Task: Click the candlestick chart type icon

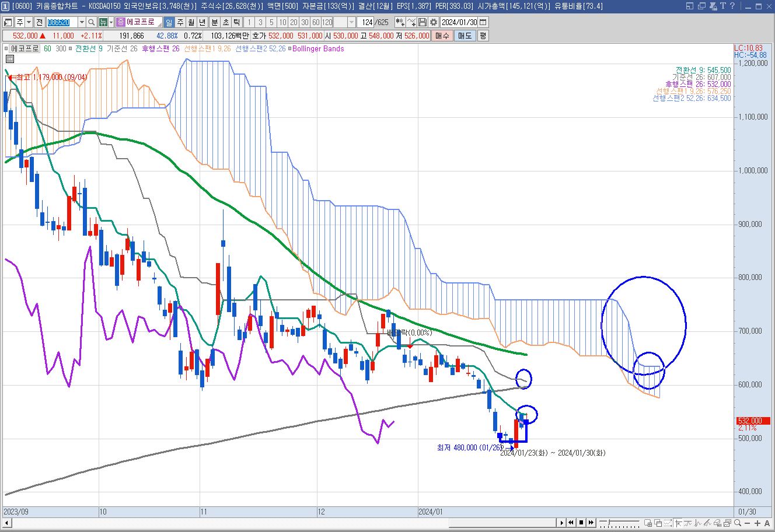Action: coord(400,22)
